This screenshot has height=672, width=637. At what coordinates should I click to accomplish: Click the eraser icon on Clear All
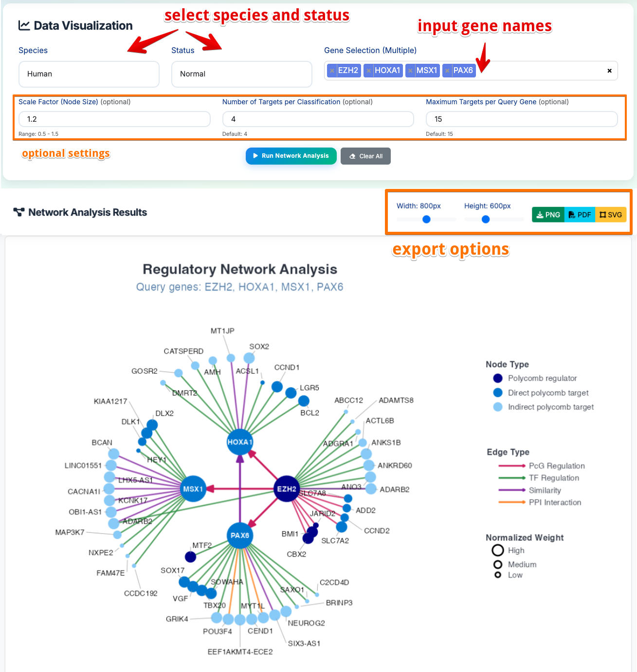pos(352,156)
